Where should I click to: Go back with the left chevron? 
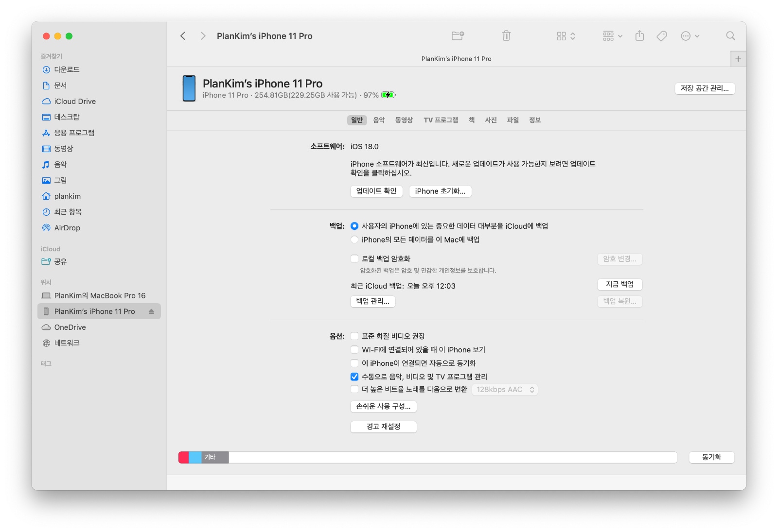pos(183,36)
